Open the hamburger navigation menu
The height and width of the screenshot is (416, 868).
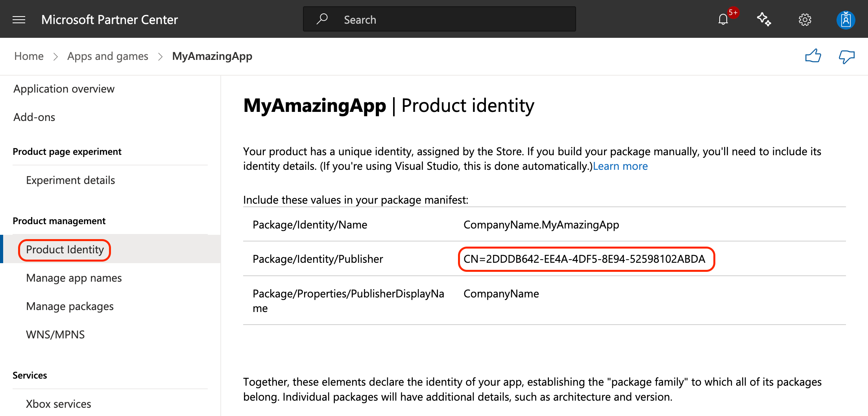19,20
